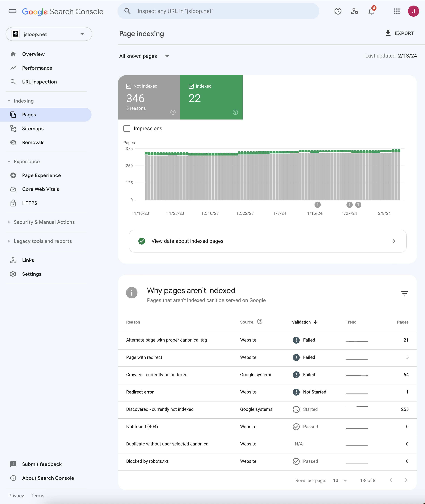
Task: Click the help question mark icon
Action: click(338, 11)
